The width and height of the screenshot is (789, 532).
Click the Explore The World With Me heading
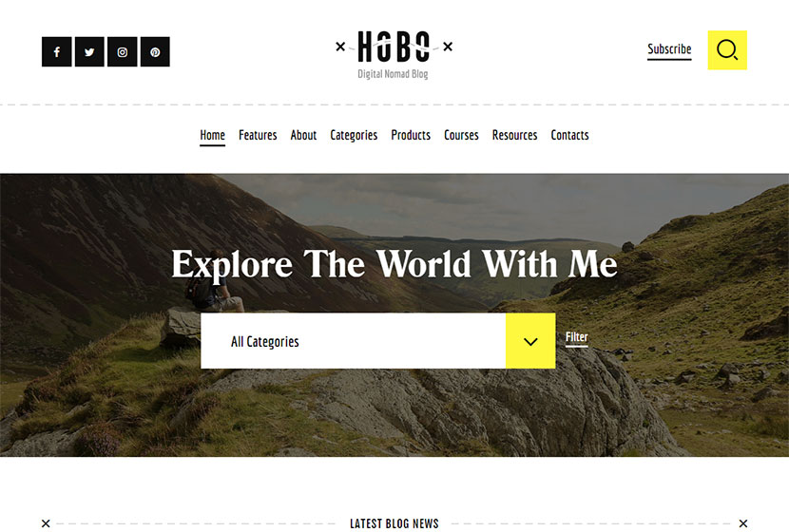click(x=394, y=265)
